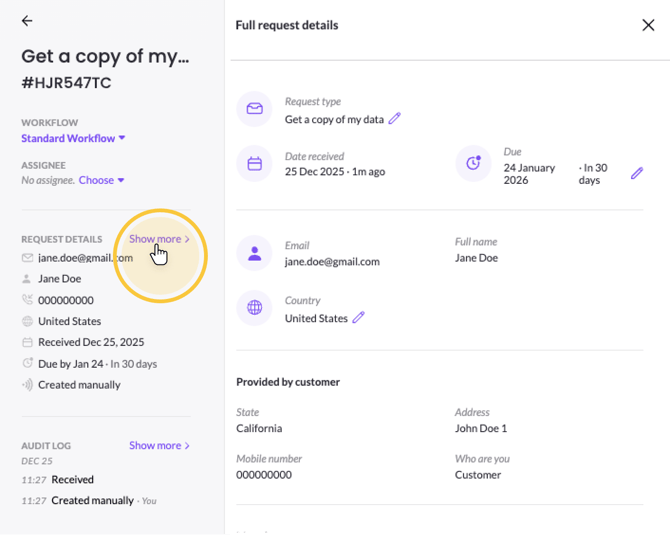Edit the due date pencil icon
Image resolution: width=670 pixels, height=543 pixels.
(x=637, y=173)
